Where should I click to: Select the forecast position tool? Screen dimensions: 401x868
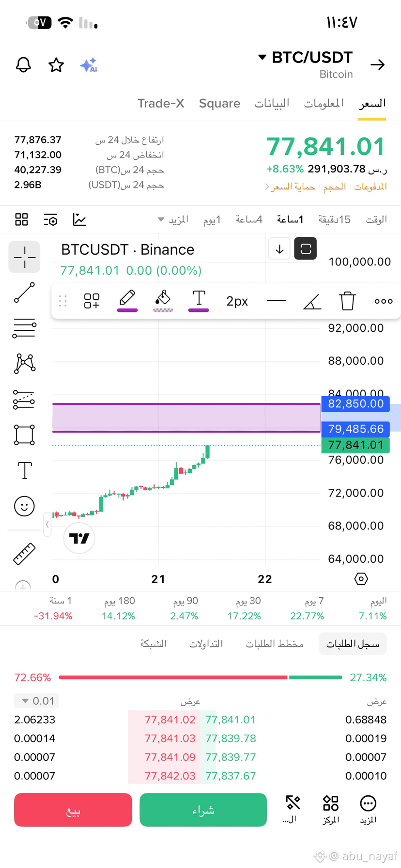[24, 400]
